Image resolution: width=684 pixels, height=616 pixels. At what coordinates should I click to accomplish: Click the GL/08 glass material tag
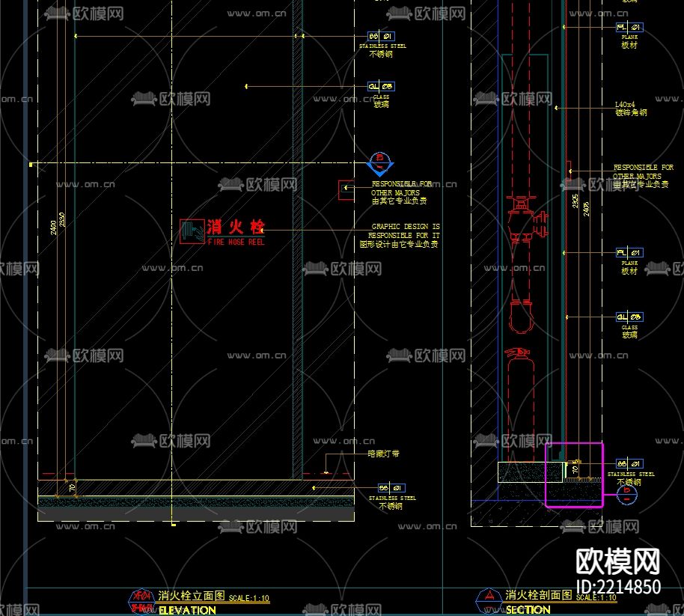pyautogui.click(x=381, y=88)
